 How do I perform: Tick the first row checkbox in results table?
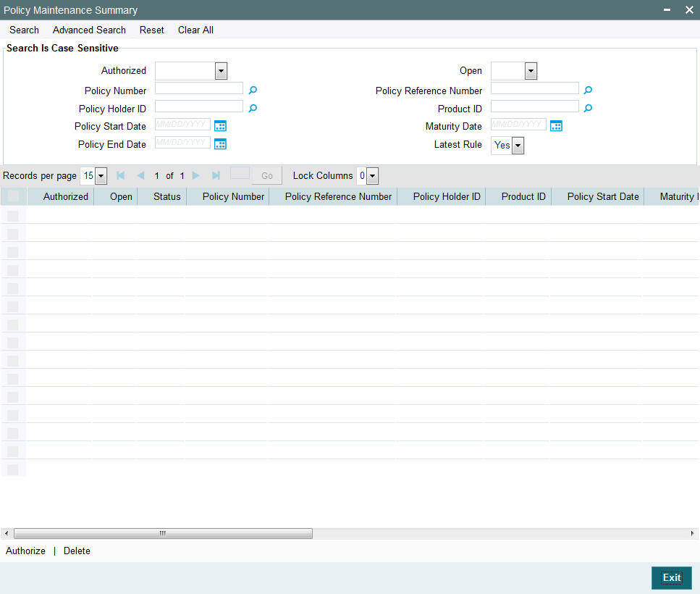tap(13, 216)
